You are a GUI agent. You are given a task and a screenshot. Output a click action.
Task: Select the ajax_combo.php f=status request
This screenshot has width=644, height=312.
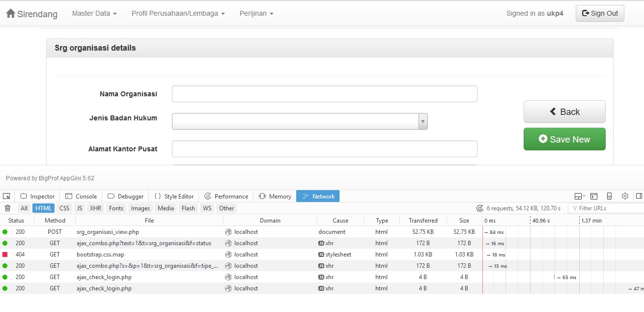322,243
